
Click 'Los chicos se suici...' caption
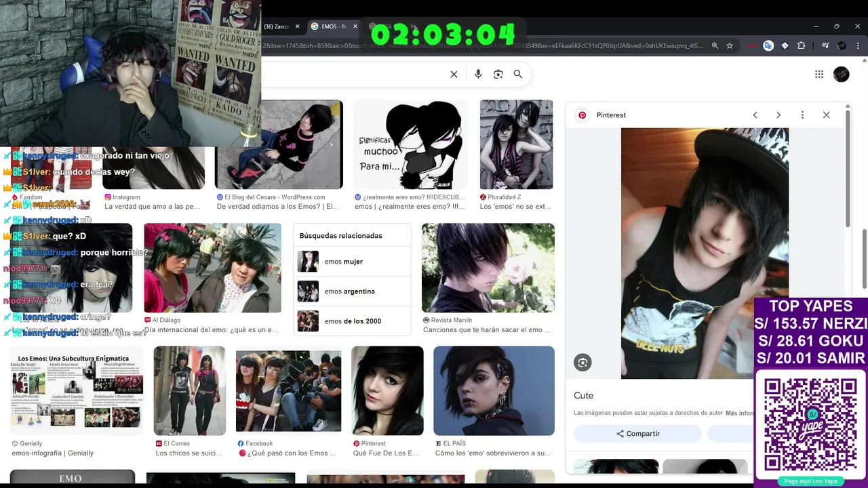pos(189,453)
